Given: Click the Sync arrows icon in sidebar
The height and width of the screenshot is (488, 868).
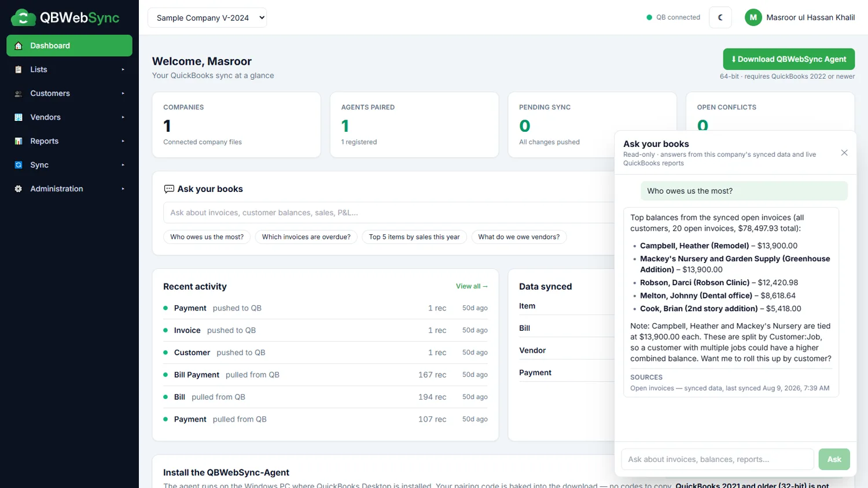Looking at the screenshot, I should tap(19, 165).
